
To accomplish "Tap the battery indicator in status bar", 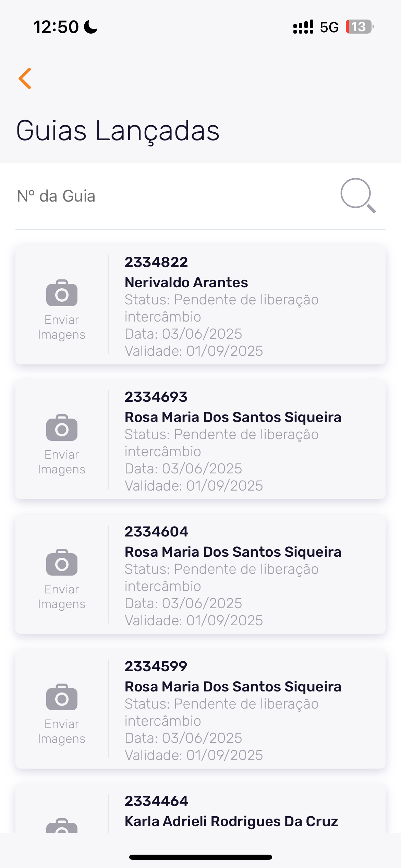I will coord(359,27).
